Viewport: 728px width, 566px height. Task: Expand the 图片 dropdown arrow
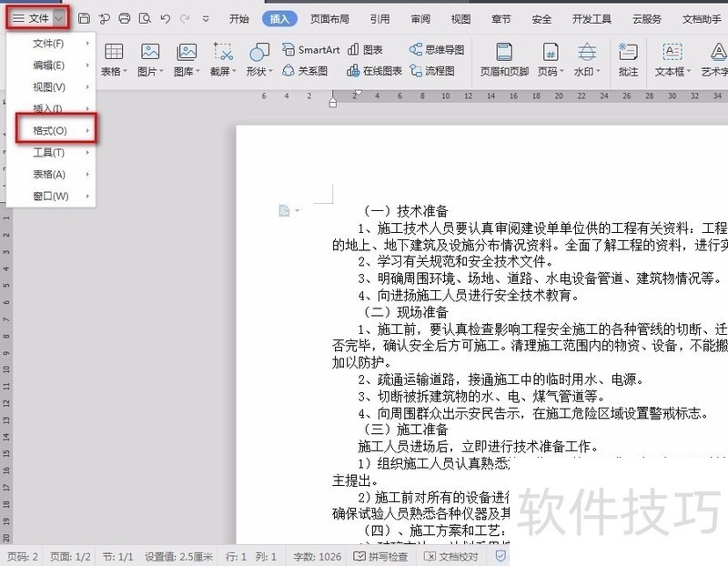pyautogui.click(x=161, y=72)
